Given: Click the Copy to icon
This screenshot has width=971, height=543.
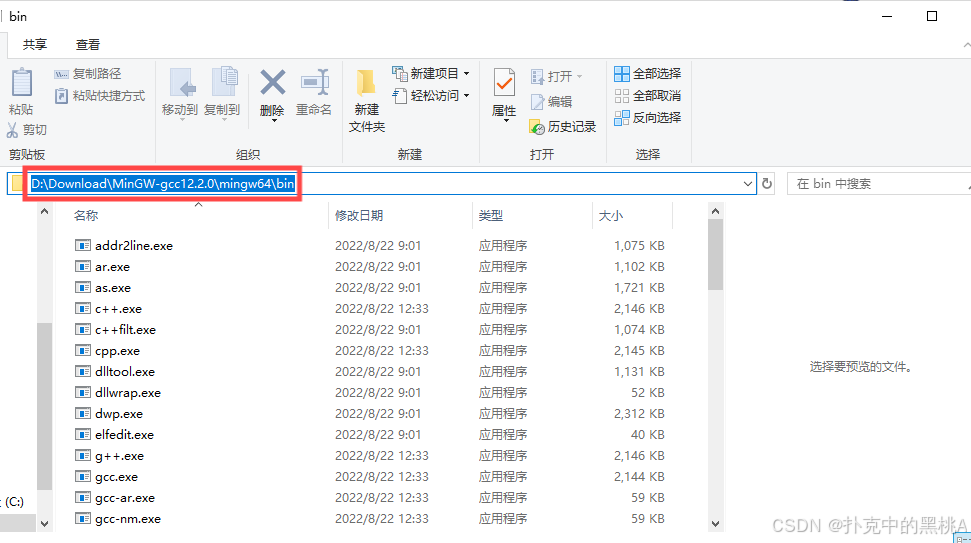Looking at the screenshot, I should point(224,83).
